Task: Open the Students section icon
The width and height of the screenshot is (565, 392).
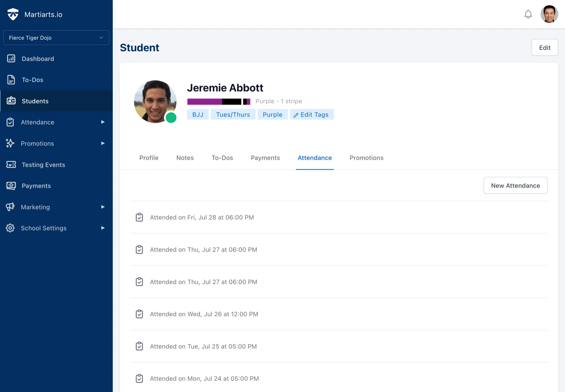Action: tap(11, 101)
